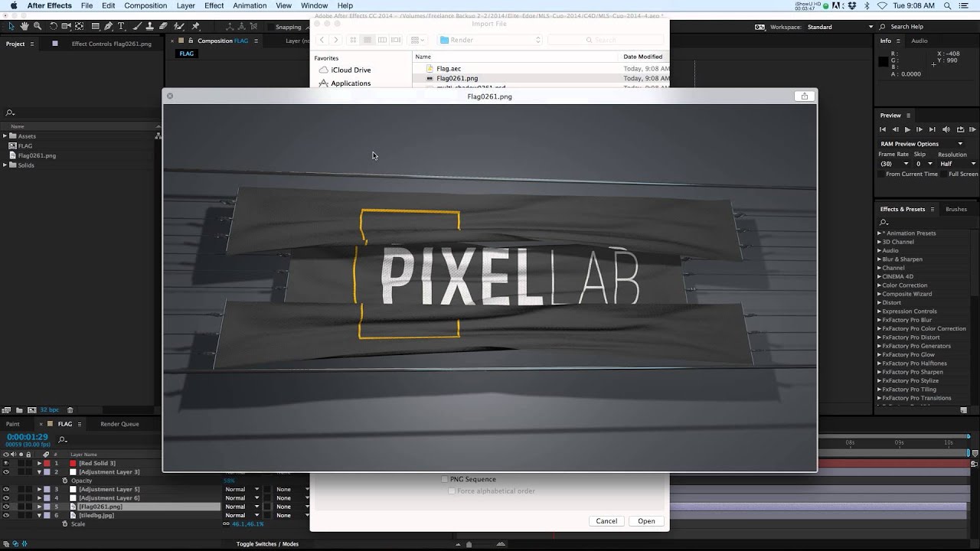Screen dimensions: 980x551
Task: Select the Clone Stamp tool
Action: [x=150, y=26]
